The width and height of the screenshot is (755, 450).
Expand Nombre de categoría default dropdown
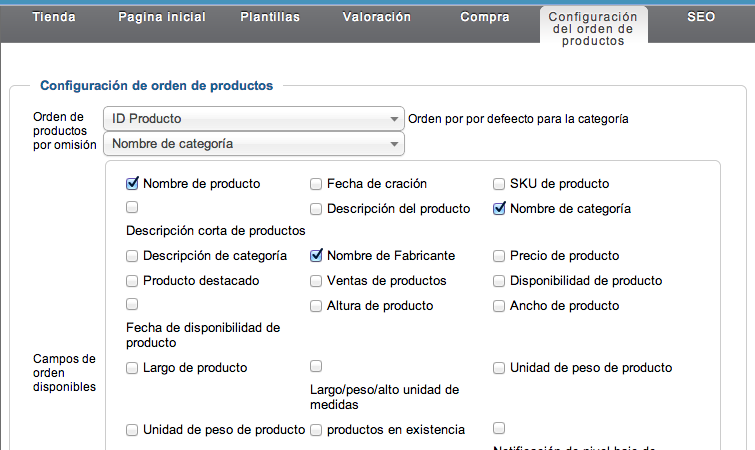tap(254, 143)
